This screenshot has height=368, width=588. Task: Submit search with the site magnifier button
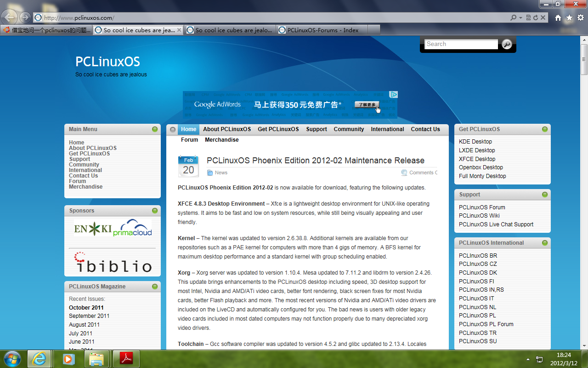[x=507, y=44]
